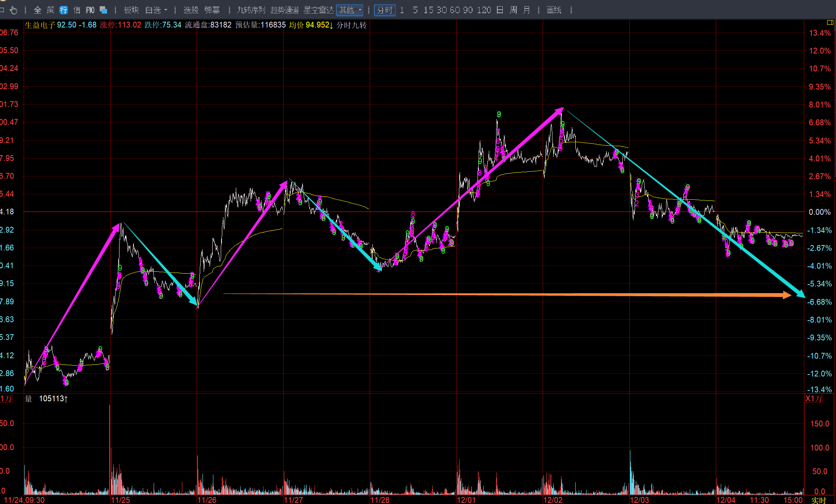The height and width of the screenshot is (504, 836).
Task: Click the highlighted blue 行 quotes icon
Action: 64,10
